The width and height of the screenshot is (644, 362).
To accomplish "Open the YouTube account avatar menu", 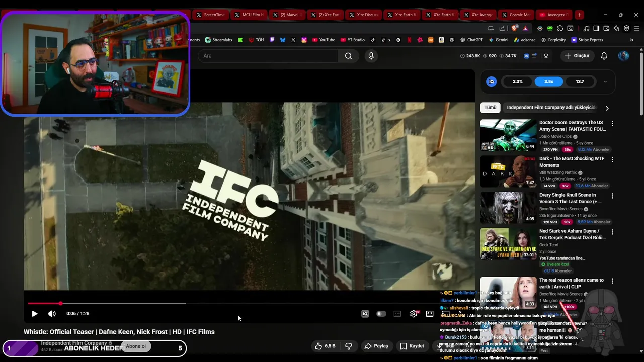I will (623, 56).
